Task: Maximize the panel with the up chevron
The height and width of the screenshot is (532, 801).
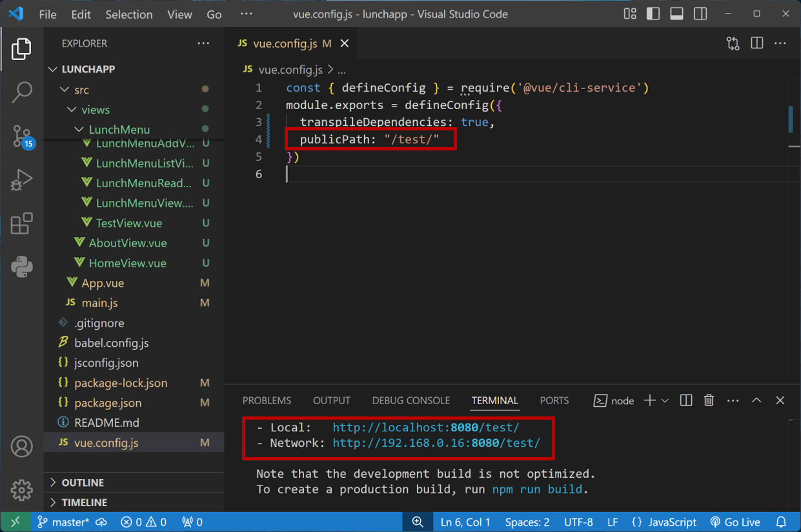Action: pos(756,401)
